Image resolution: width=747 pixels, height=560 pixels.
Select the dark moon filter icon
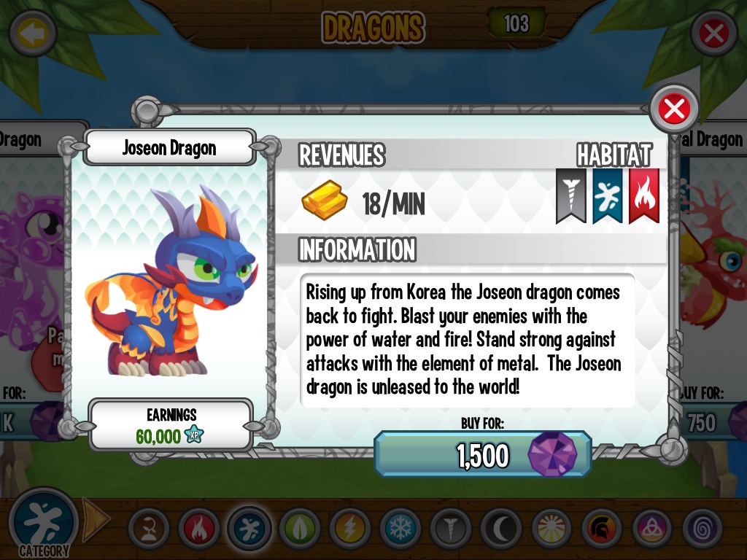click(x=501, y=529)
